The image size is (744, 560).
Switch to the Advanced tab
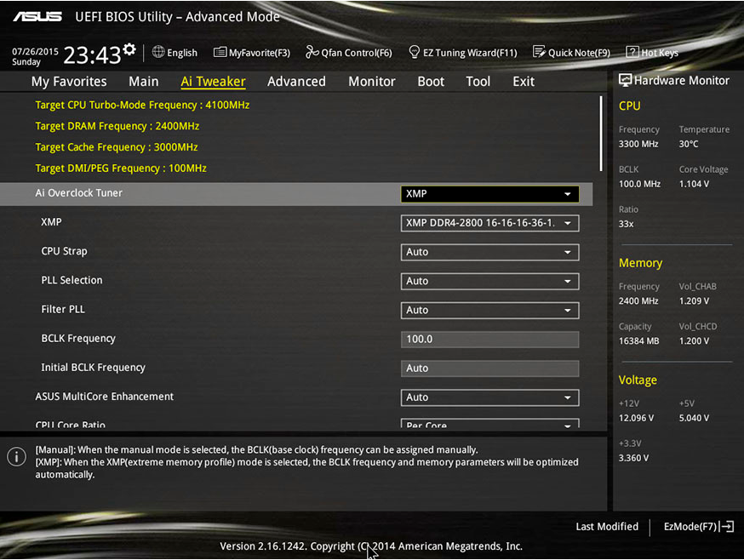click(296, 81)
